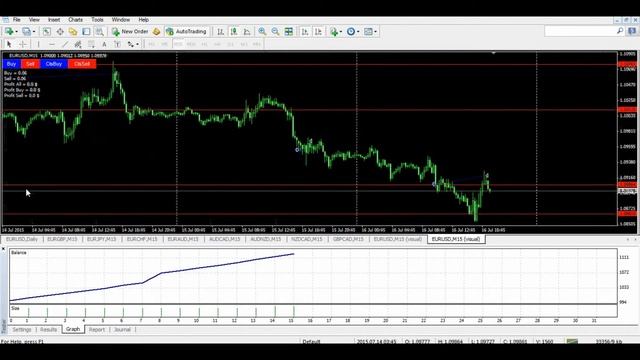Close the Tester panel
640x360 pixels.
4,249
